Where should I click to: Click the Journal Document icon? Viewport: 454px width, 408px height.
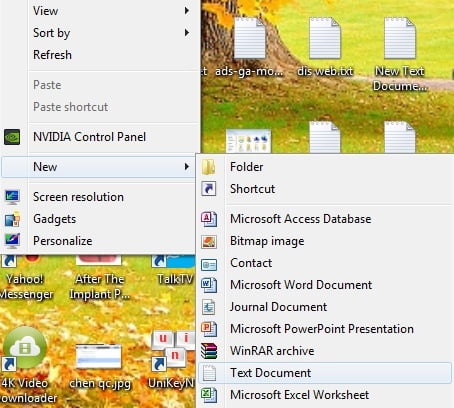(209, 307)
